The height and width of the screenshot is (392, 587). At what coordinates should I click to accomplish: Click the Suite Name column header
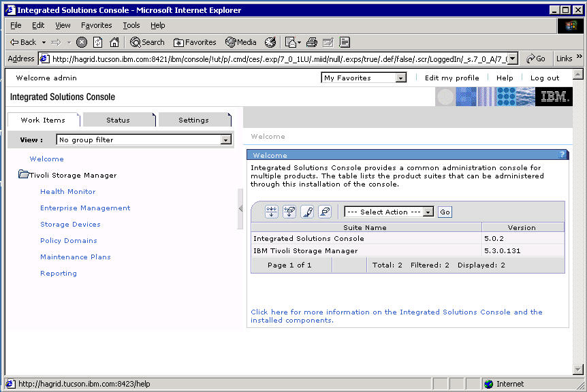click(366, 227)
